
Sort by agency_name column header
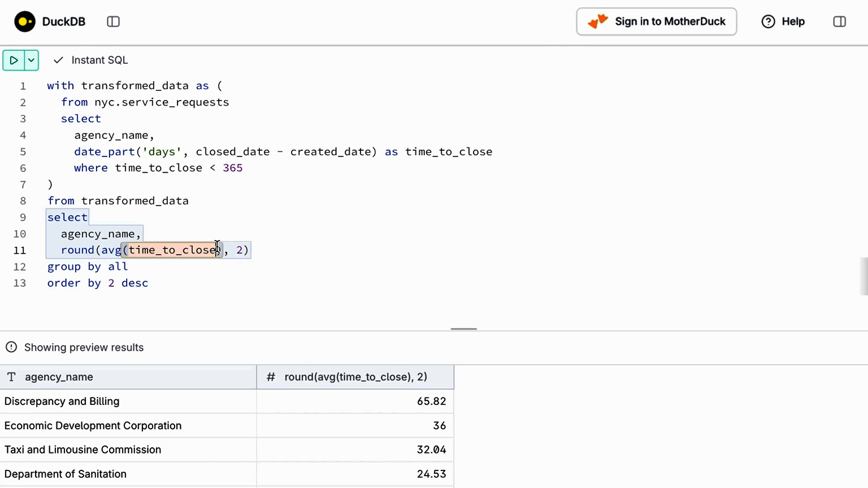coord(59,377)
